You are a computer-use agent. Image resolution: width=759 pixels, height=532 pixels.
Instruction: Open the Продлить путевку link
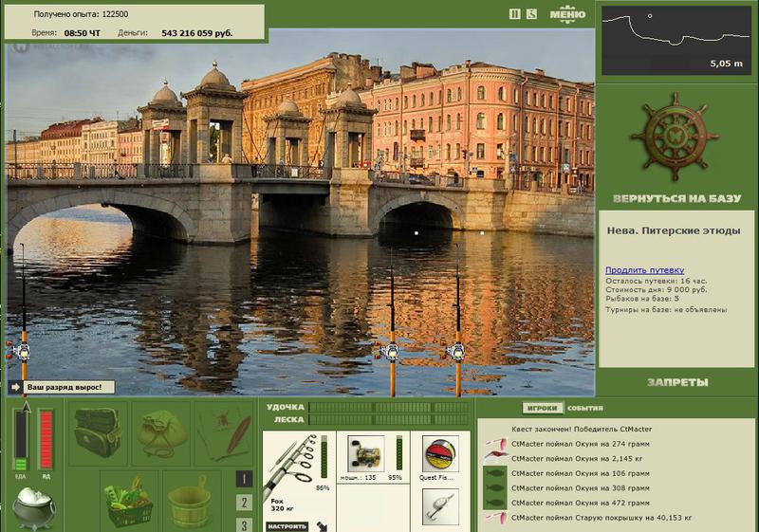tap(644, 270)
